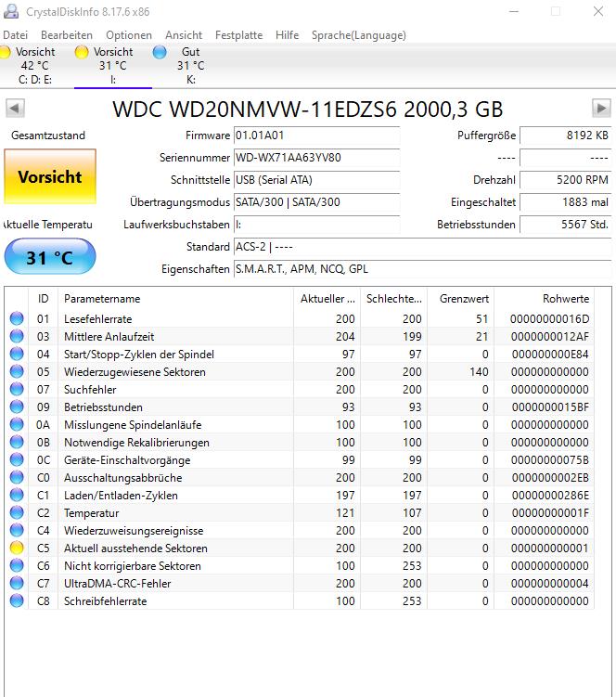Select the K: disk tab
Viewport: 616px width, 697px height.
click(x=191, y=66)
